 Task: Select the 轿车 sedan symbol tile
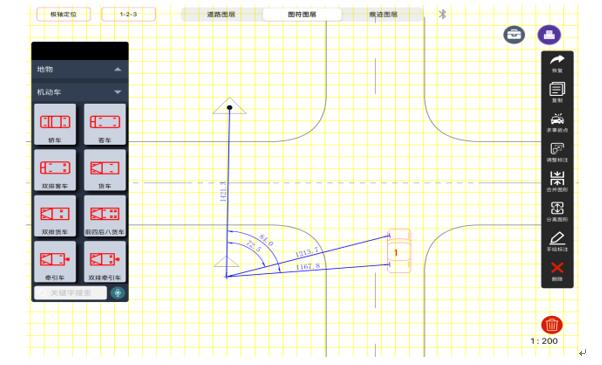point(55,124)
